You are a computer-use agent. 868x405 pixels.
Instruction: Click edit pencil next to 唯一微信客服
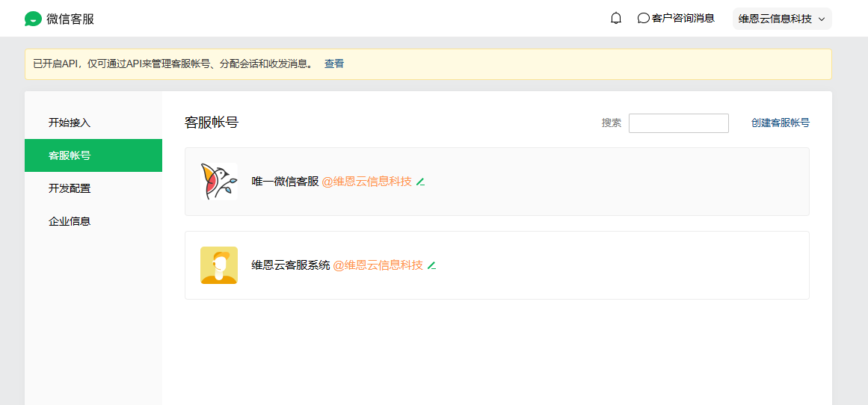[x=420, y=182]
